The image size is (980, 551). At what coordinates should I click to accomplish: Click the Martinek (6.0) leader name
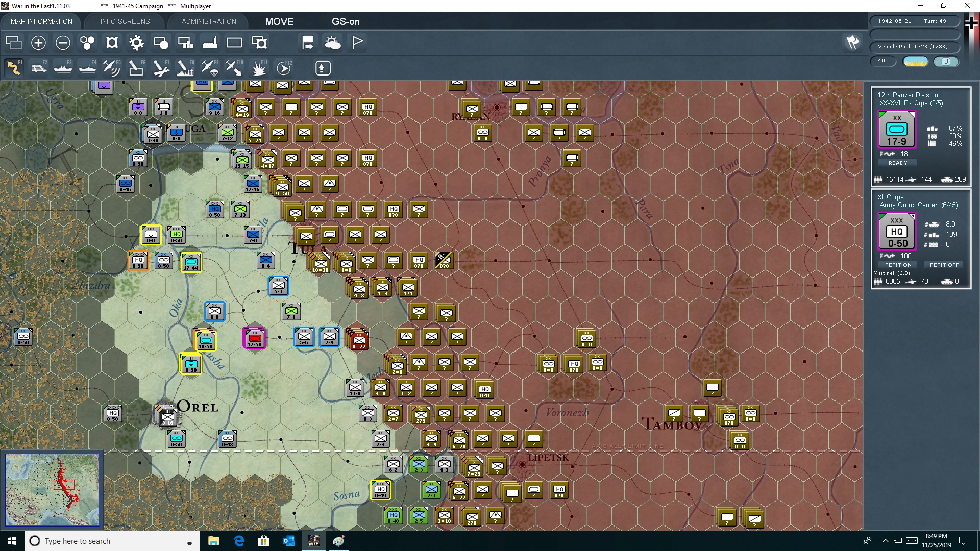click(891, 273)
